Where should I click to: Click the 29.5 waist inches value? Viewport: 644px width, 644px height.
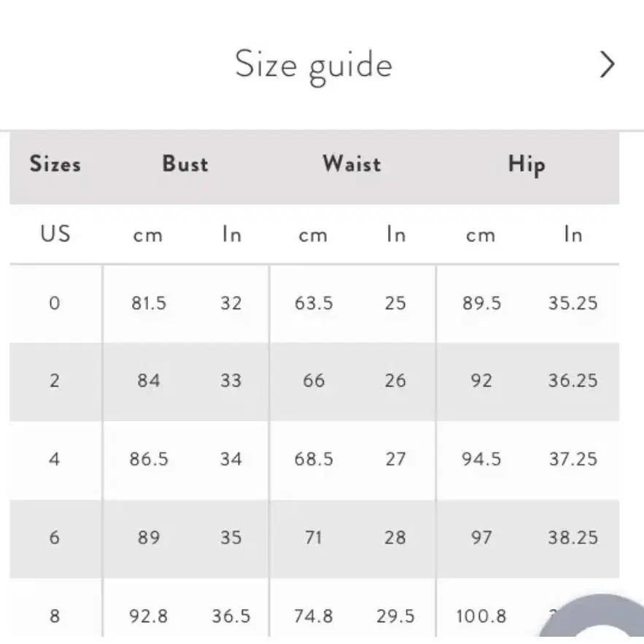tap(395, 616)
